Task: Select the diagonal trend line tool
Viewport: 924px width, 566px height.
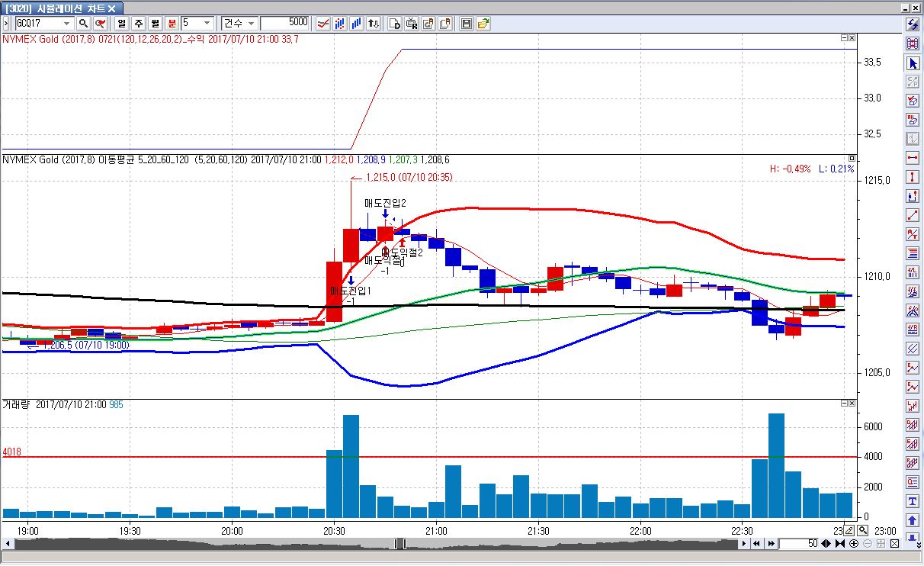Action: point(913,215)
